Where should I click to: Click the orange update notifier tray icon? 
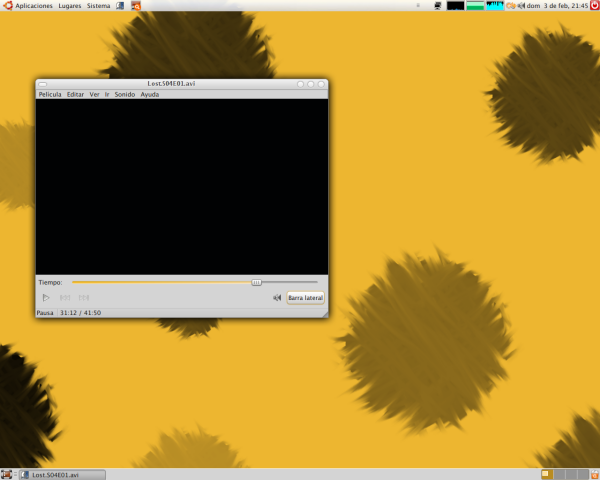511,6
